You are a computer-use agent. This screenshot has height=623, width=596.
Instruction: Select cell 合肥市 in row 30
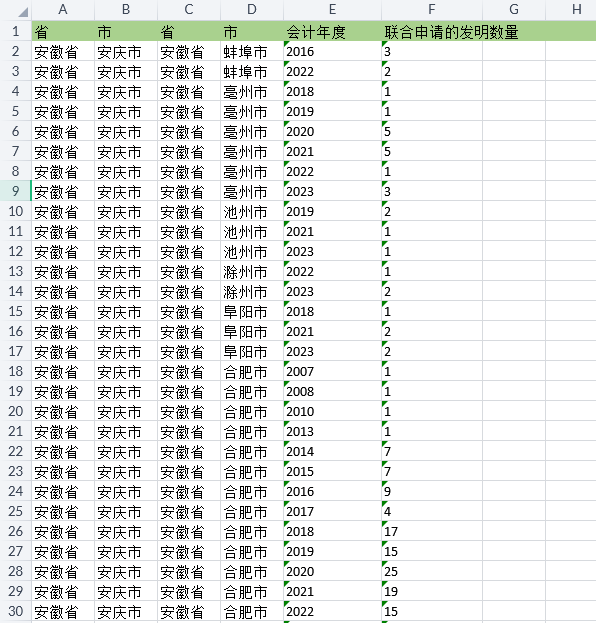point(252,611)
